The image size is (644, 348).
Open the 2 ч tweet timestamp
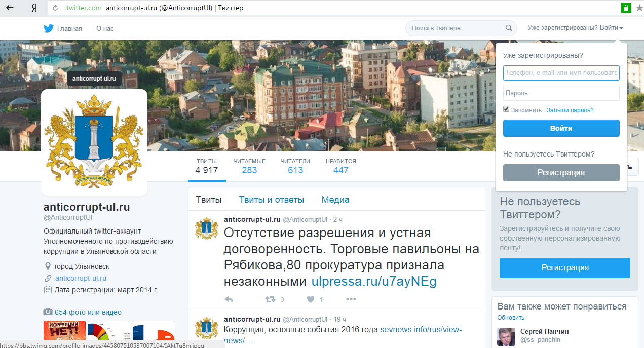click(338, 220)
